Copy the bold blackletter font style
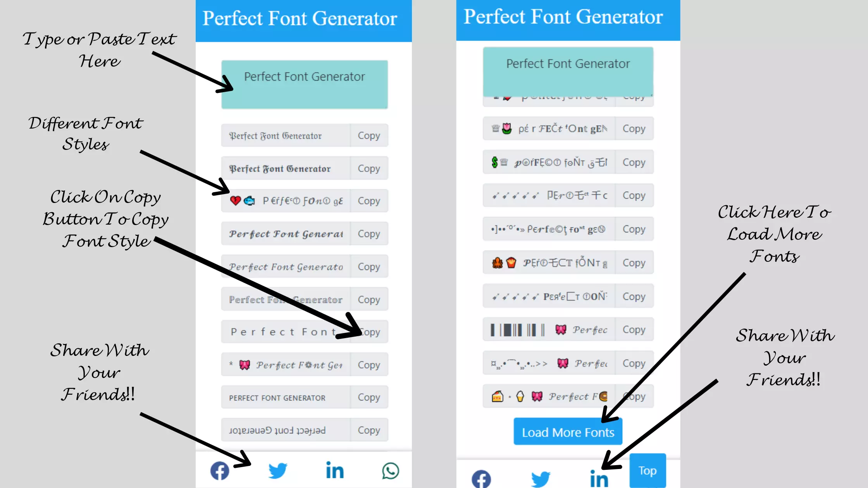868x488 pixels. tap(369, 168)
